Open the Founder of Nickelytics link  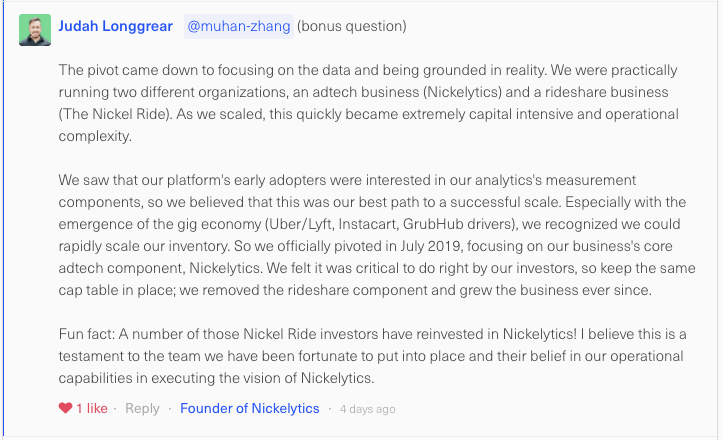[x=250, y=409]
